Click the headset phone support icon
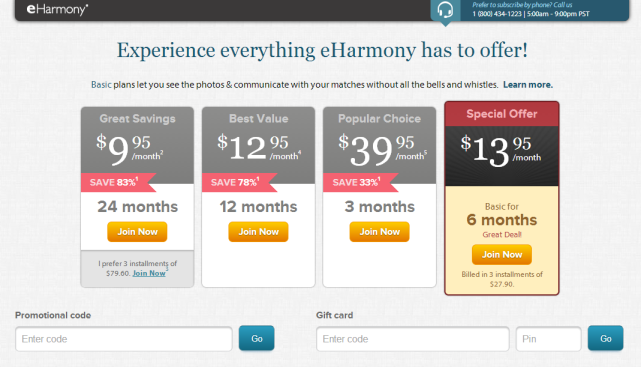This screenshot has height=367, width=641. pyautogui.click(x=445, y=9)
